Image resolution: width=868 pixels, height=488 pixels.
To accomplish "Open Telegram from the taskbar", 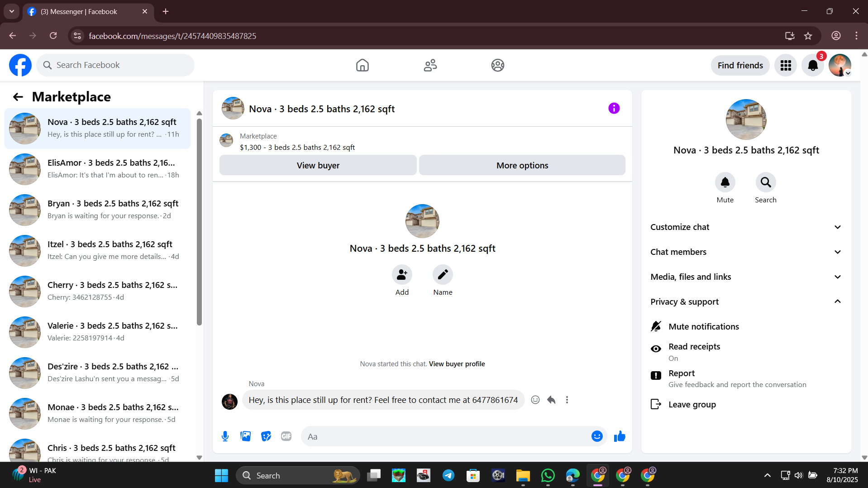I will point(448,476).
